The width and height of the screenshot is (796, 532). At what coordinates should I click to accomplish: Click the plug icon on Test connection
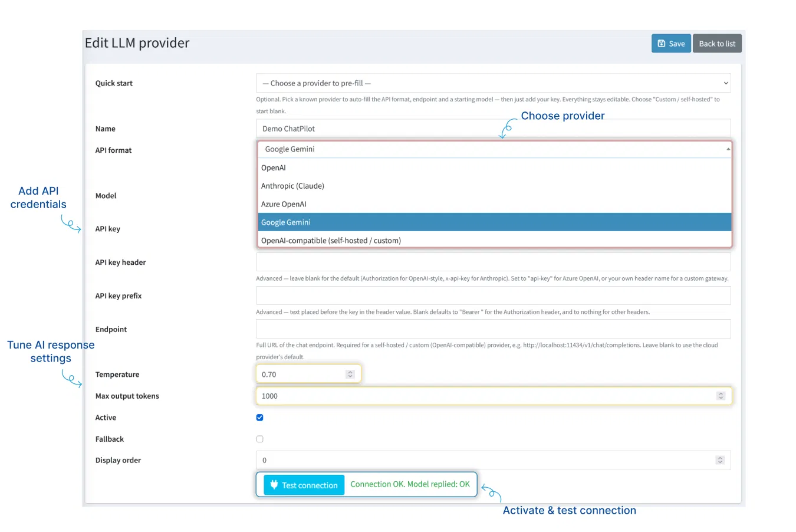point(274,485)
